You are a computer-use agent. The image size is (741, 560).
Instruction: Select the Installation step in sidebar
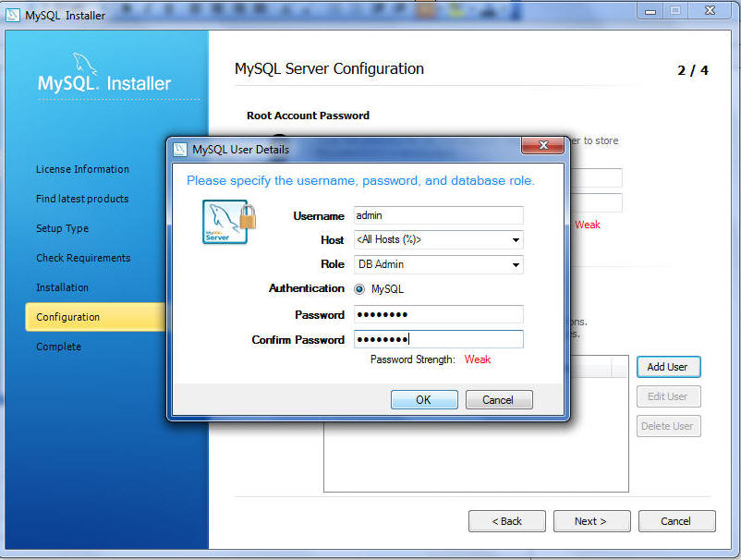pyautogui.click(x=63, y=287)
